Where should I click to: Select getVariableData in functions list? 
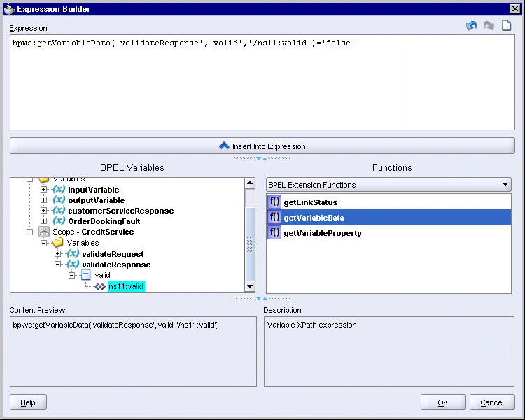(388, 218)
